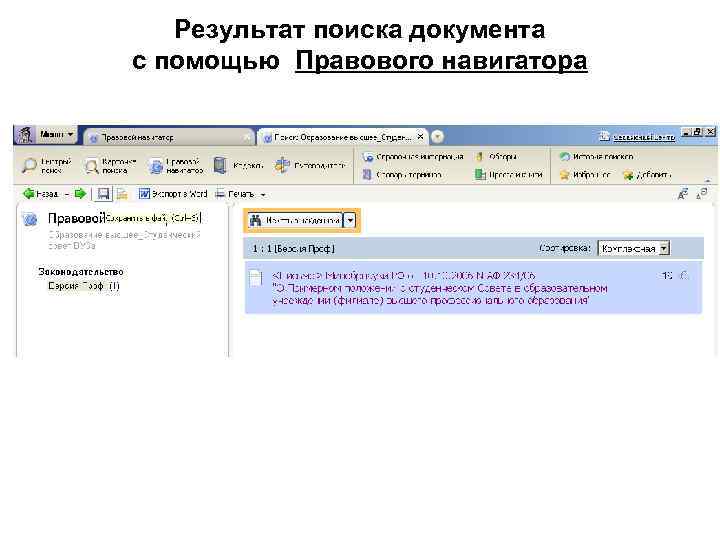Expand the Назад history dropdown
This screenshot has height=540, width=720.
tap(67, 194)
